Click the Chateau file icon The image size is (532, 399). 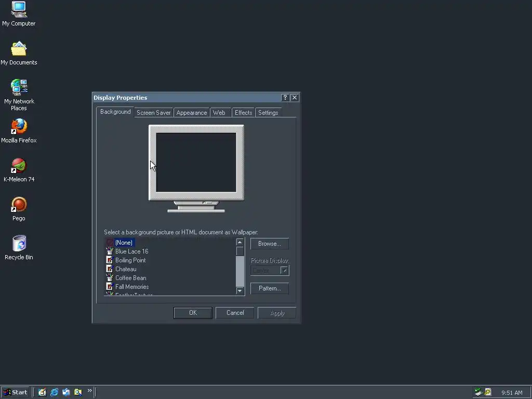[x=109, y=269]
